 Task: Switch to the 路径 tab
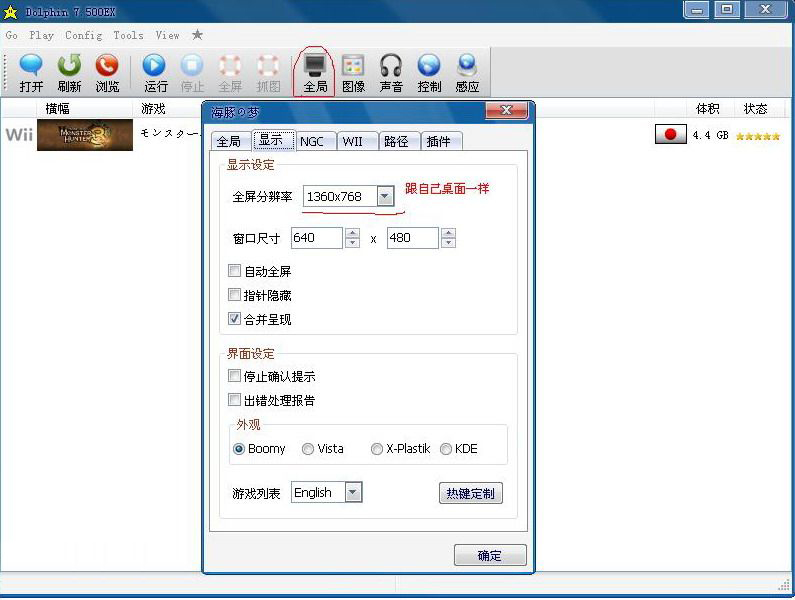click(396, 141)
